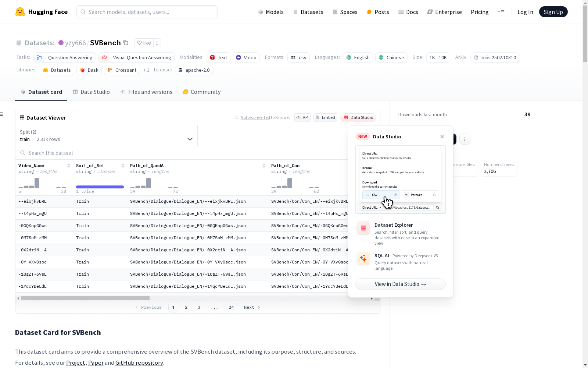This screenshot has width=588, height=368.
Task: Go to page 2 of the table
Action: coord(186,307)
